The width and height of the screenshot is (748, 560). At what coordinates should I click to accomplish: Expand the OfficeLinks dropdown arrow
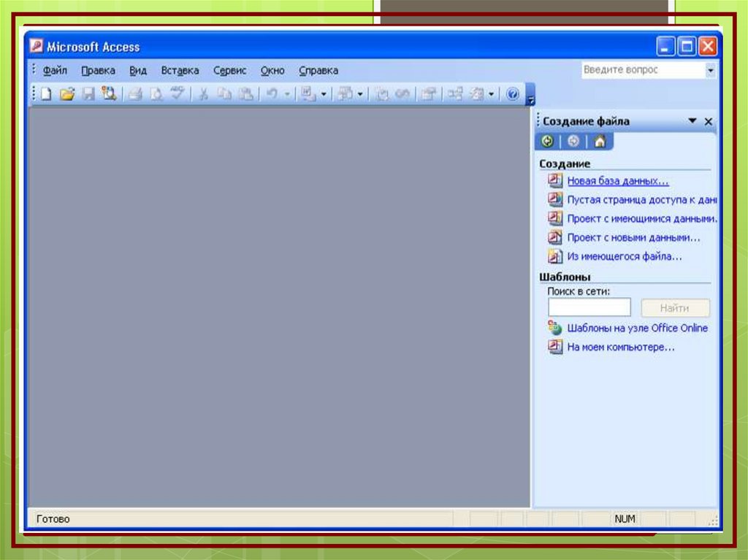pyautogui.click(x=324, y=94)
